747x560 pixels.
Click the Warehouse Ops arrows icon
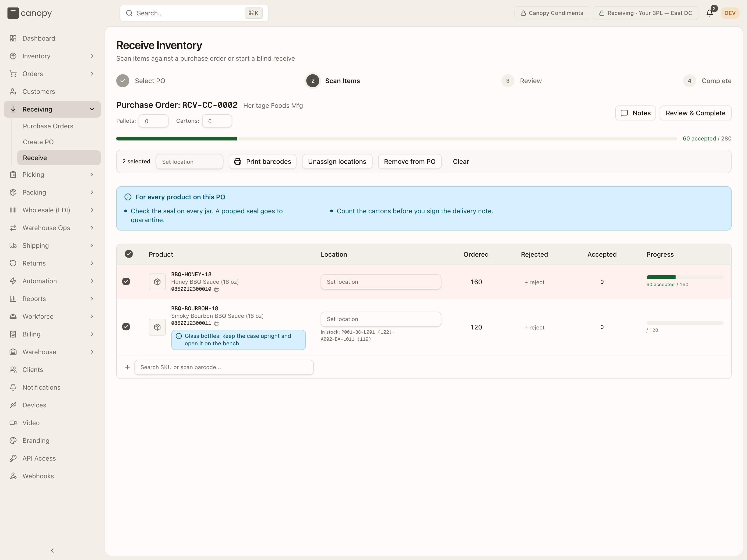(13, 228)
